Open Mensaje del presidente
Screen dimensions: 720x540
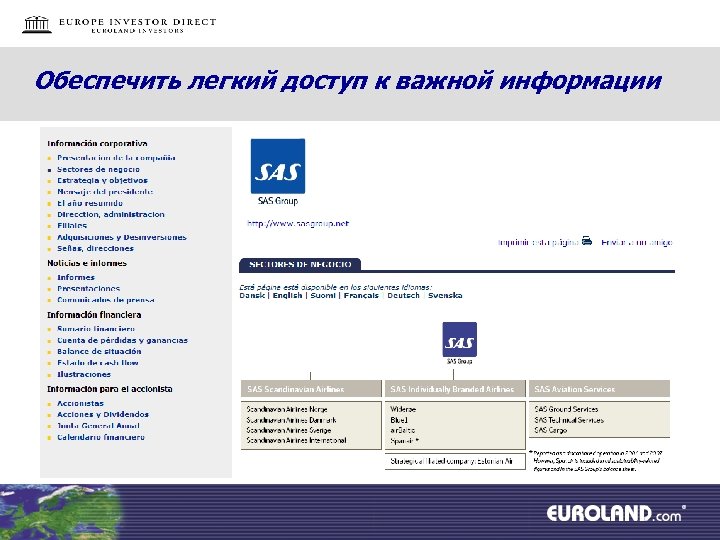(105, 191)
